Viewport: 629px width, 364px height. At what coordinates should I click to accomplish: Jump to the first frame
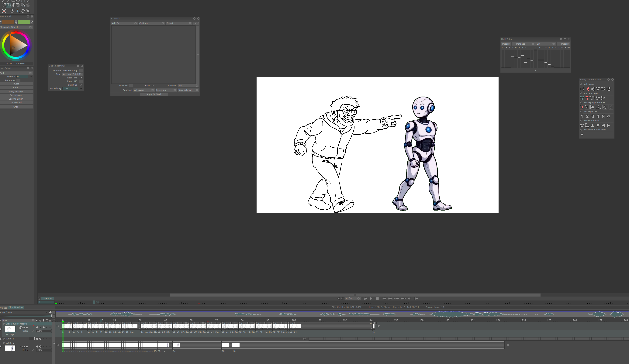pyautogui.click(x=384, y=298)
